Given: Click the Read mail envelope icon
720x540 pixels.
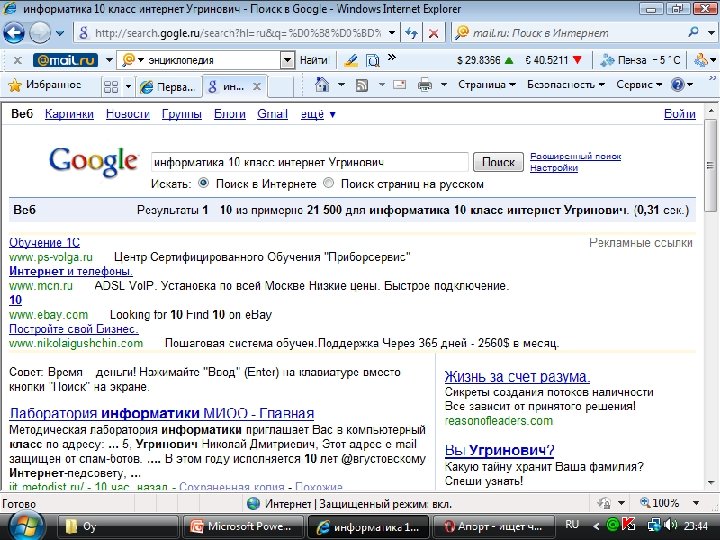Looking at the screenshot, I should point(399,84).
